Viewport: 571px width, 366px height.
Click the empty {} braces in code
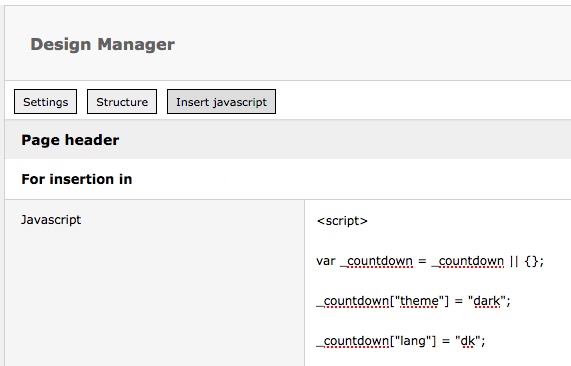(x=532, y=261)
